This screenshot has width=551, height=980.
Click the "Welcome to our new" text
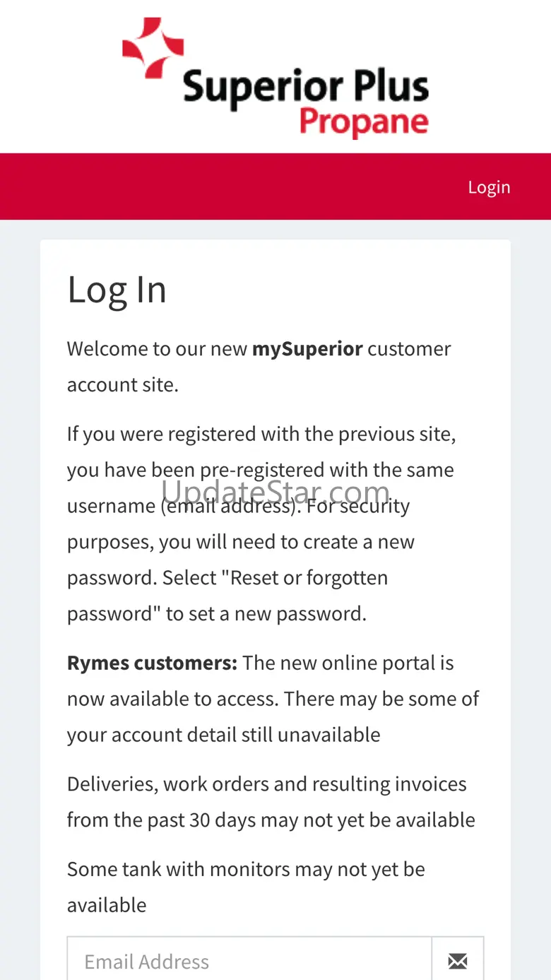click(x=157, y=349)
